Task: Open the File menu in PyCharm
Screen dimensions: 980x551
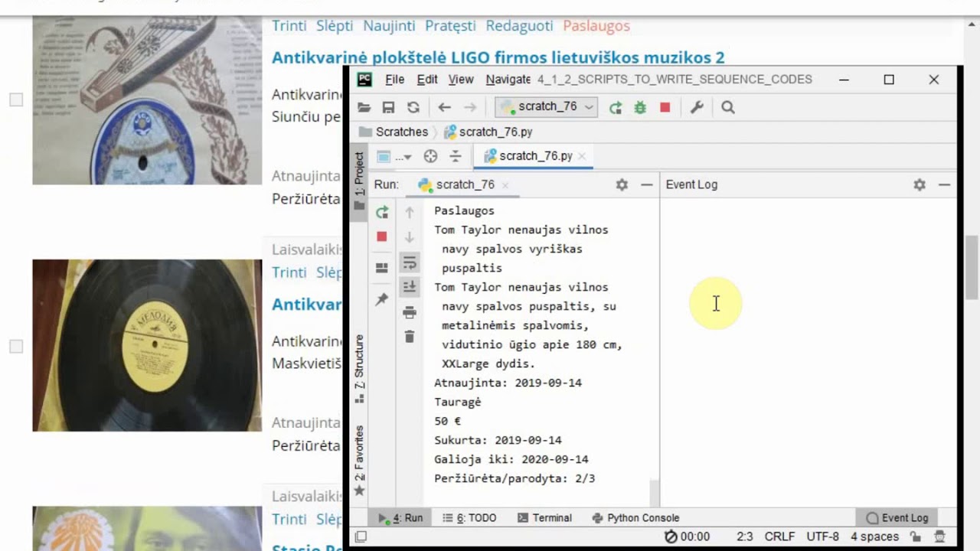Action: click(395, 80)
